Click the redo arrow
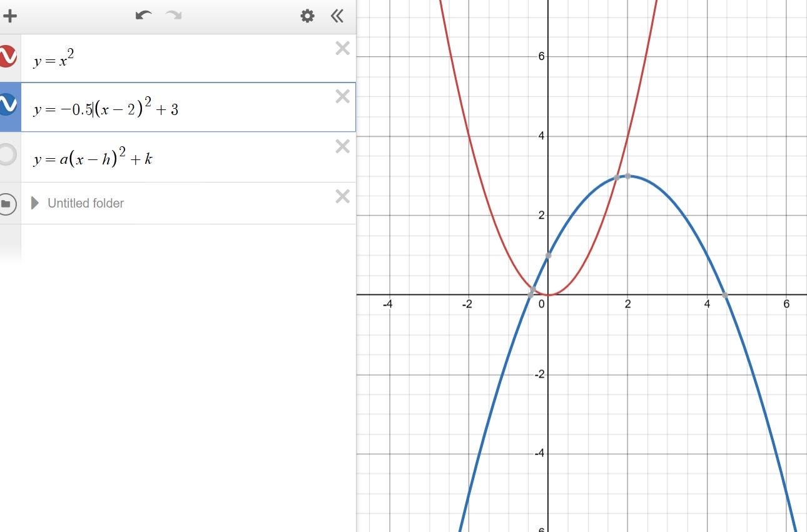807x532 pixels. click(173, 16)
